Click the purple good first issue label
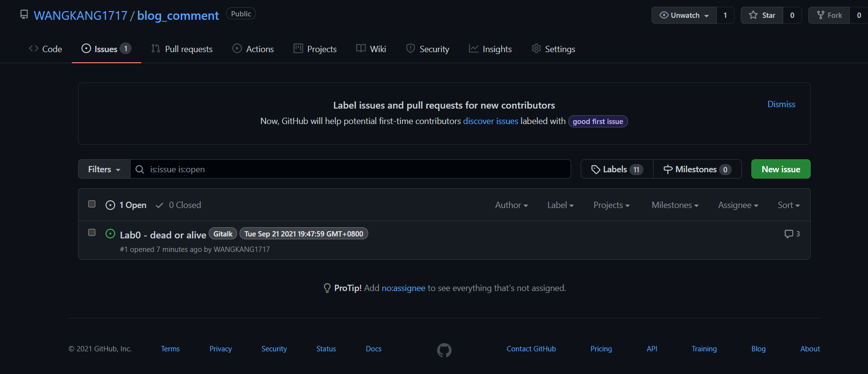 coord(598,122)
